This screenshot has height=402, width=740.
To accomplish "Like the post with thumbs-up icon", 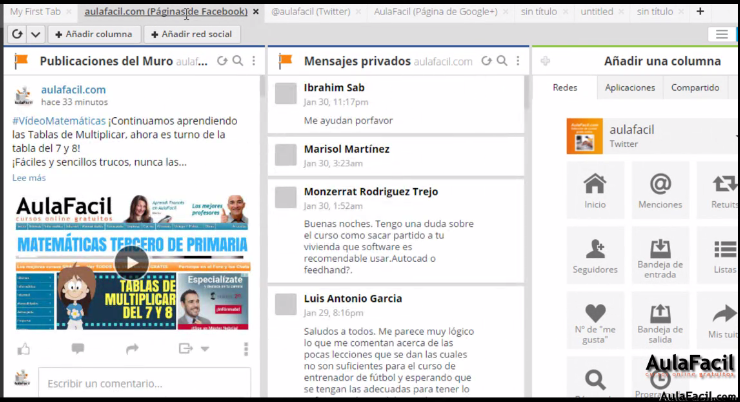I will 24,349.
